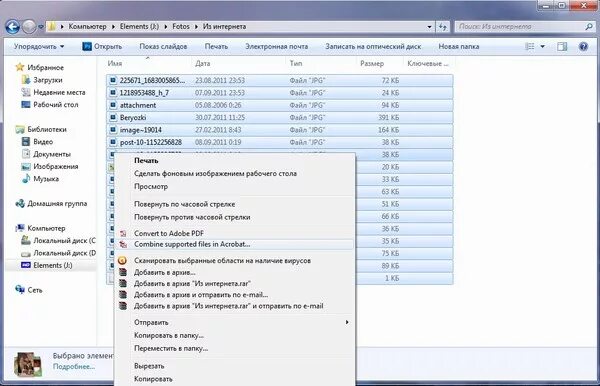600x386 pixels.
Task: Choose Просмотр in the context menu
Action: pyautogui.click(x=235, y=186)
